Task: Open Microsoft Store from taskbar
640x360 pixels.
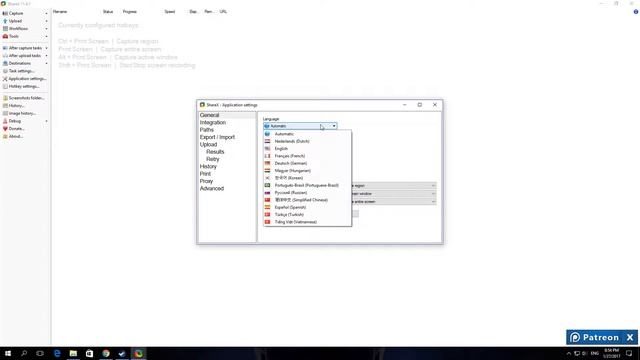Action: [x=89, y=353]
